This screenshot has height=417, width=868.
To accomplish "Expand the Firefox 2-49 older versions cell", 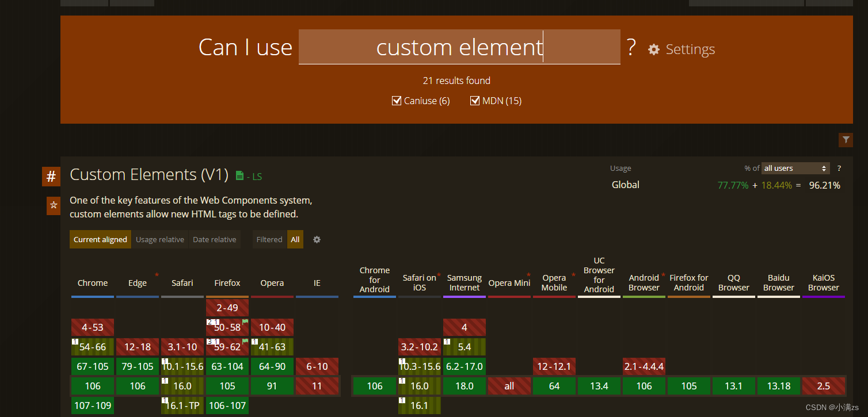I will (227, 307).
